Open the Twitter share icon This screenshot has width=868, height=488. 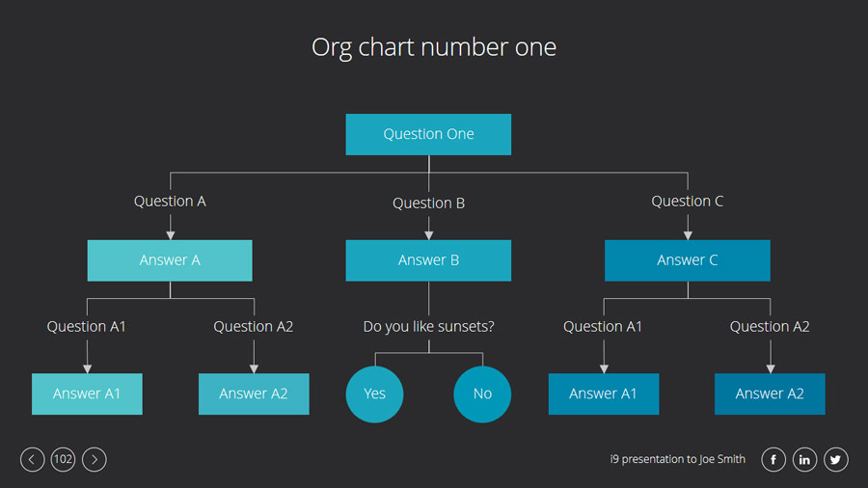(836, 459)
